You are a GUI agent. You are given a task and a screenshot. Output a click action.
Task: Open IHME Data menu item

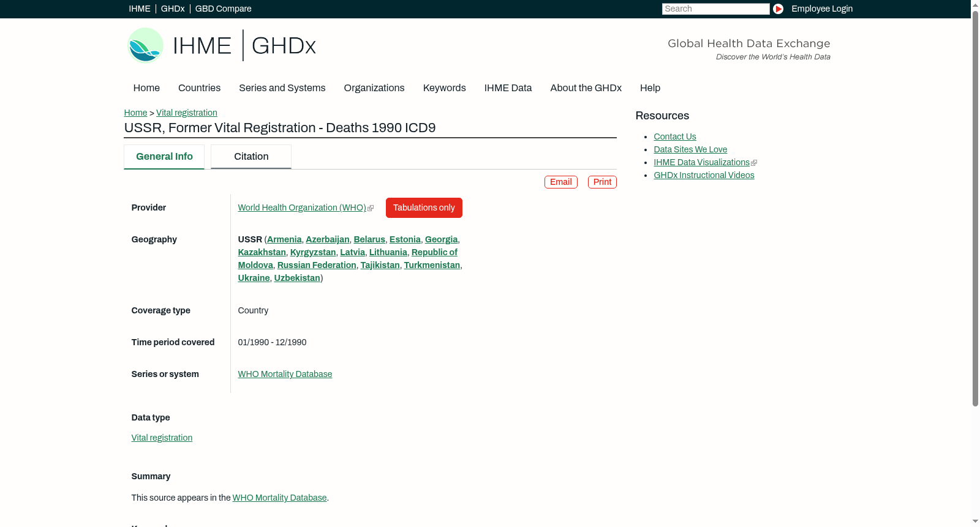pyautogui.click(x=508, y=88)
